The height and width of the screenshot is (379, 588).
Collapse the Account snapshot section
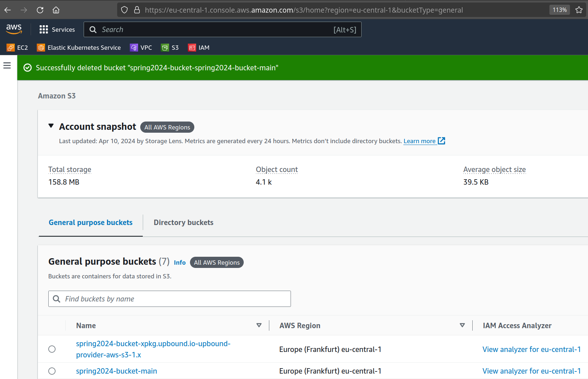point(51,126)
